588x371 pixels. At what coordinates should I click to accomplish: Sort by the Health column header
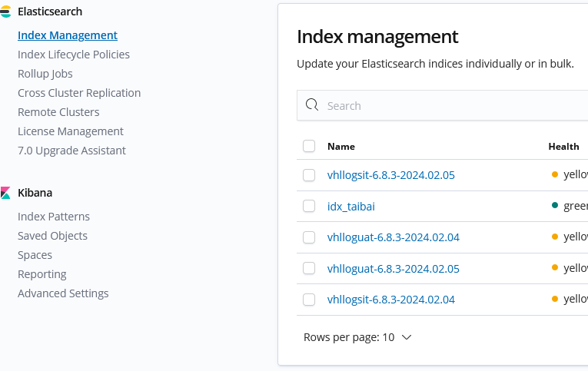click(563, 147)
